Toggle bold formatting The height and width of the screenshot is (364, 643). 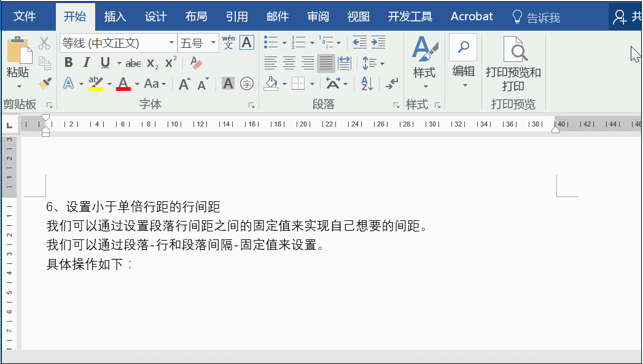[x=68, y=63]
